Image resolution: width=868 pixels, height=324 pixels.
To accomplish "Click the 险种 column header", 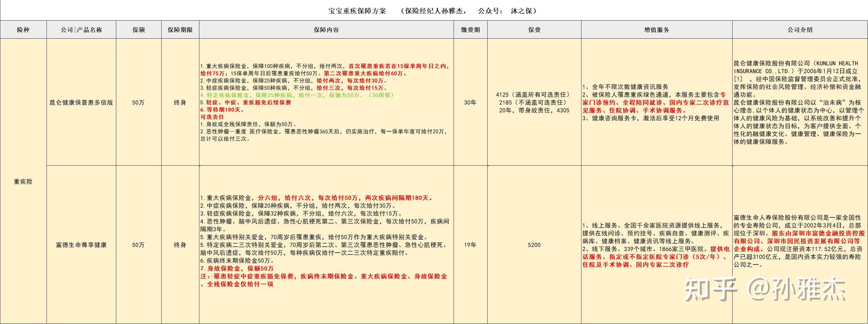I will 23,30.
